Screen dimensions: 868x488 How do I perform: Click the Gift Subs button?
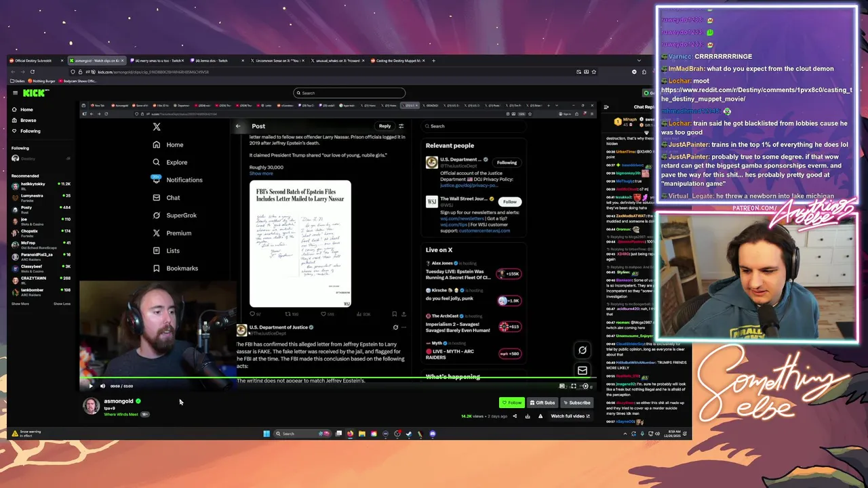coord(542,403)
